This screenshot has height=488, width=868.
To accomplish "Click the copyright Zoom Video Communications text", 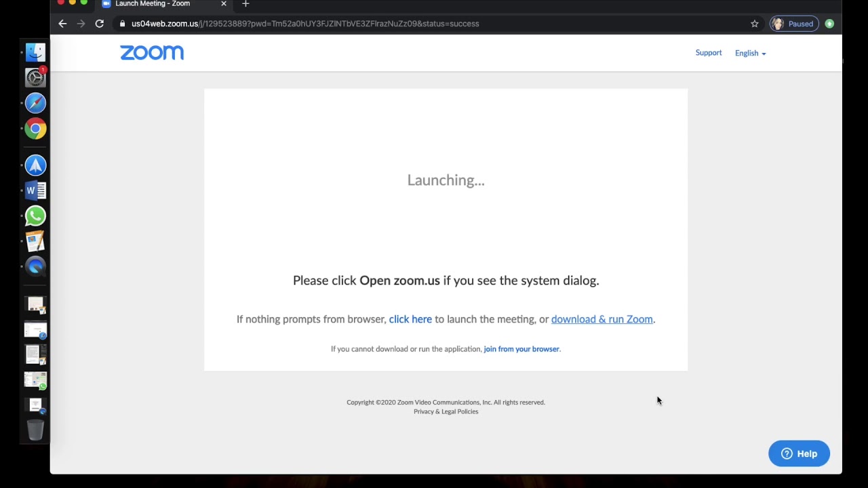I will click(x=446, y=402).
